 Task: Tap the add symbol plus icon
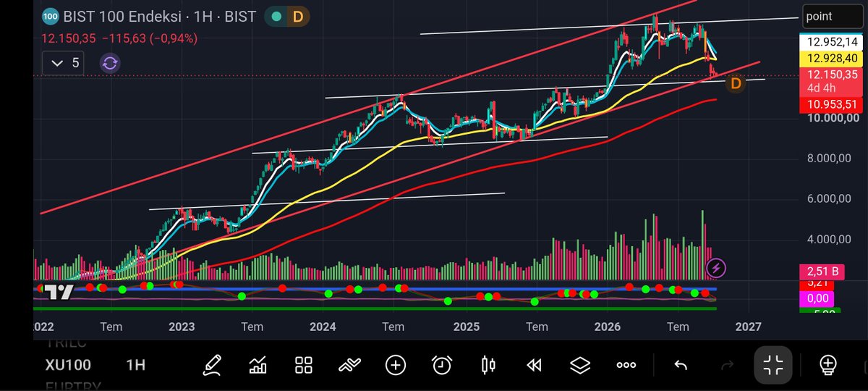click(396, 365)
